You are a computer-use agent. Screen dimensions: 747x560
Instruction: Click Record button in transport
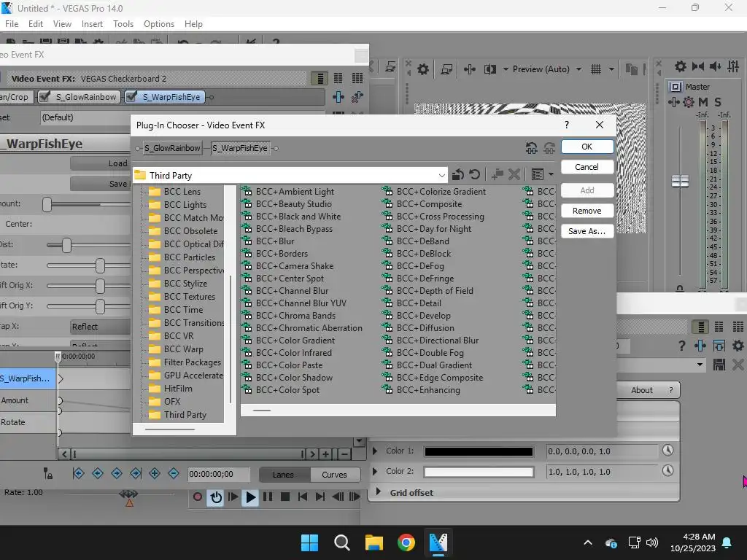[197, 497]
